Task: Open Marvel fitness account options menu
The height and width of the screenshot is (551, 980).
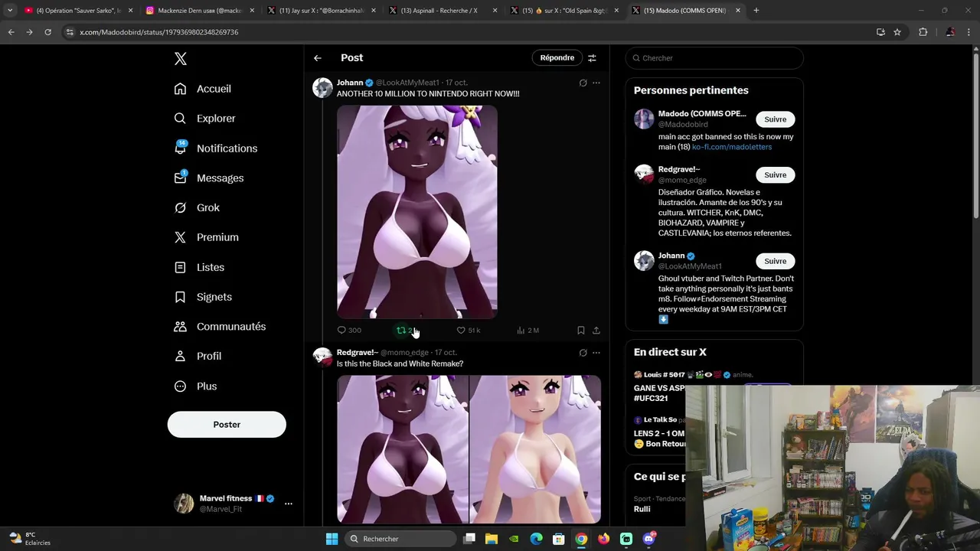Action: tap(289, 504)
